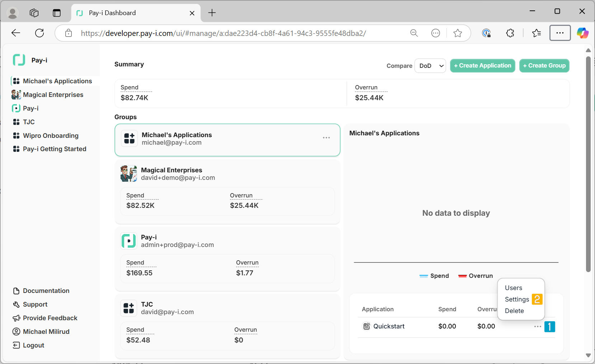
Task: Open Magical Enterprises avatar in the sidebar
Action: 16,95
